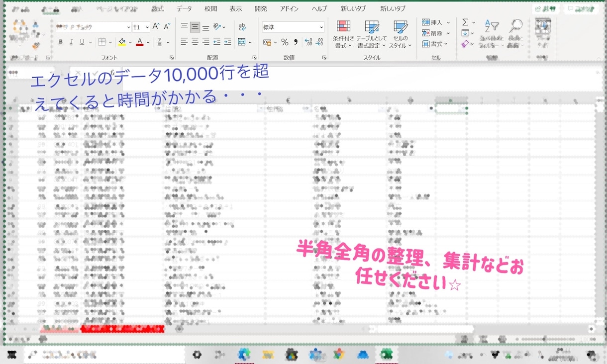Open テーブルとして書式設定 menu
The image size is (607, 364).
coord(371,34)
